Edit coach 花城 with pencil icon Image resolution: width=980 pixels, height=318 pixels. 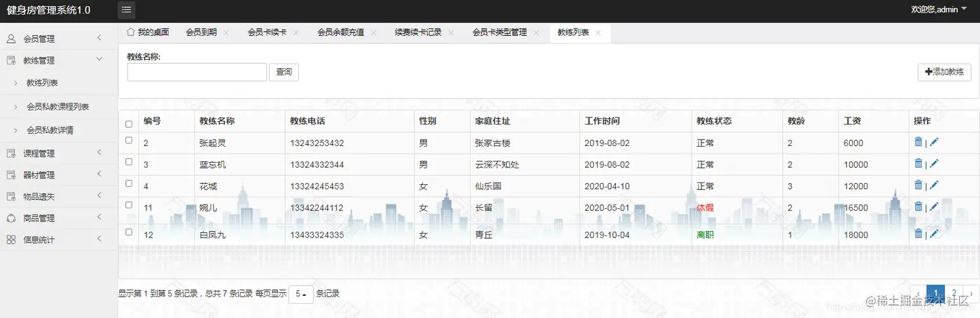click(934, 185)
